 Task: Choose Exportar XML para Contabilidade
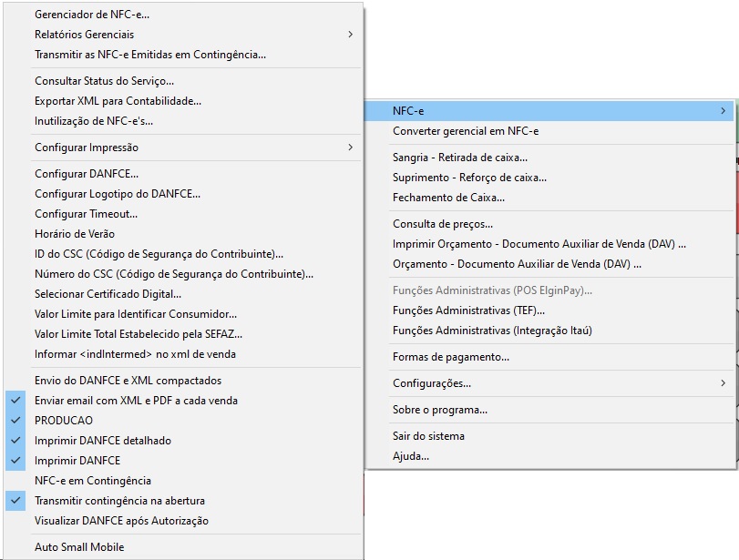tap(118, 101)
